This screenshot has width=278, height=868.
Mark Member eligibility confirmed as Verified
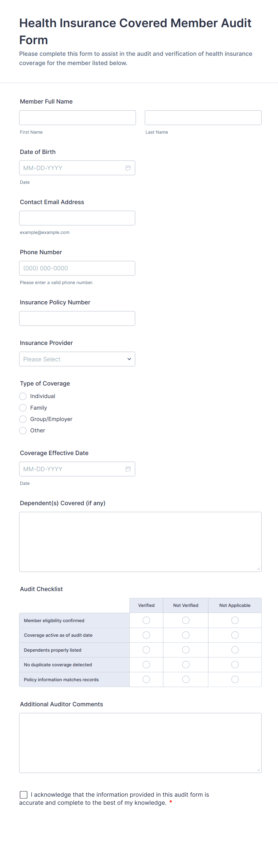146,620
